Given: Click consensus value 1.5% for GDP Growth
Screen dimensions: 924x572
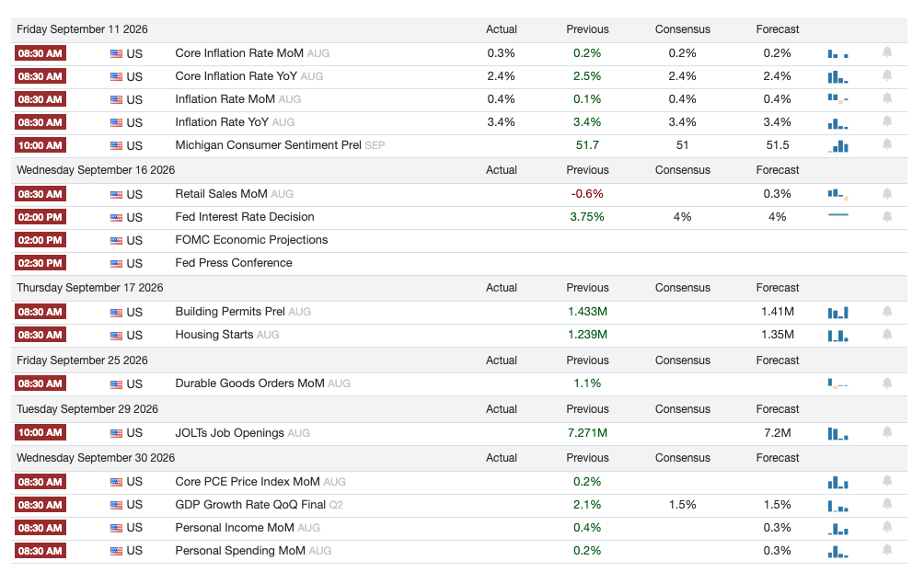Looking at the screenshot, I should [x=682, y=505].
